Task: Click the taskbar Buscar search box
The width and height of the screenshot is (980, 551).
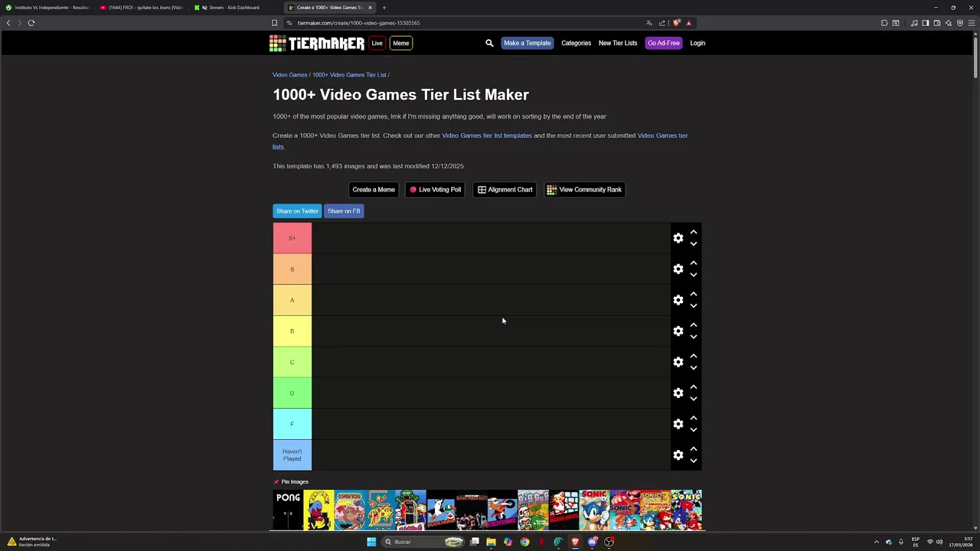Action: [423, 542]
